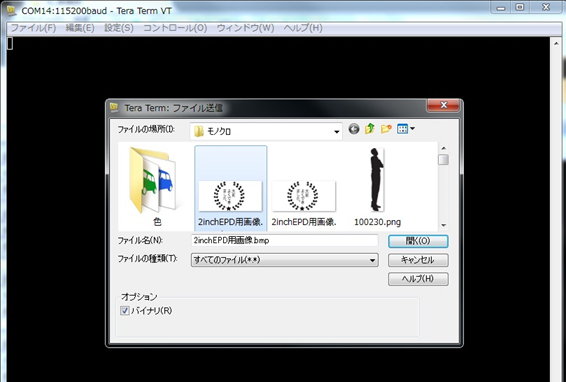Click the file-send dialog title bar icon
The height and width of the screenshot is (382, 566).
(114, 107)
